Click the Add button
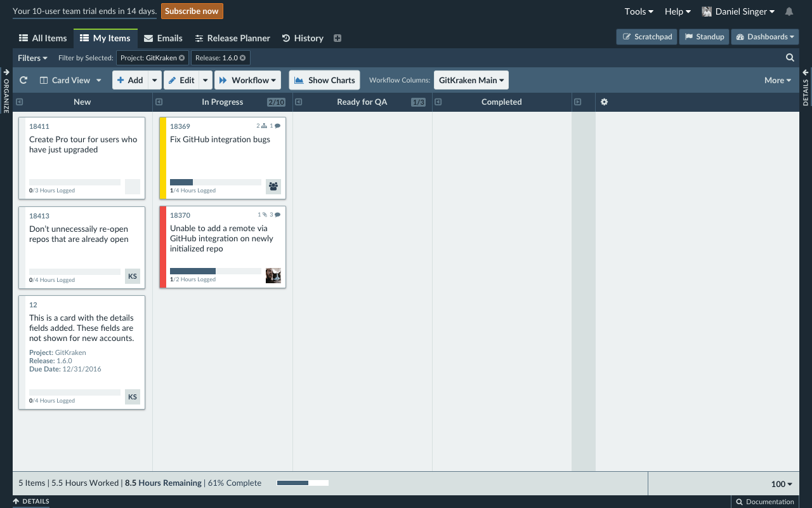 coord(130,80)
